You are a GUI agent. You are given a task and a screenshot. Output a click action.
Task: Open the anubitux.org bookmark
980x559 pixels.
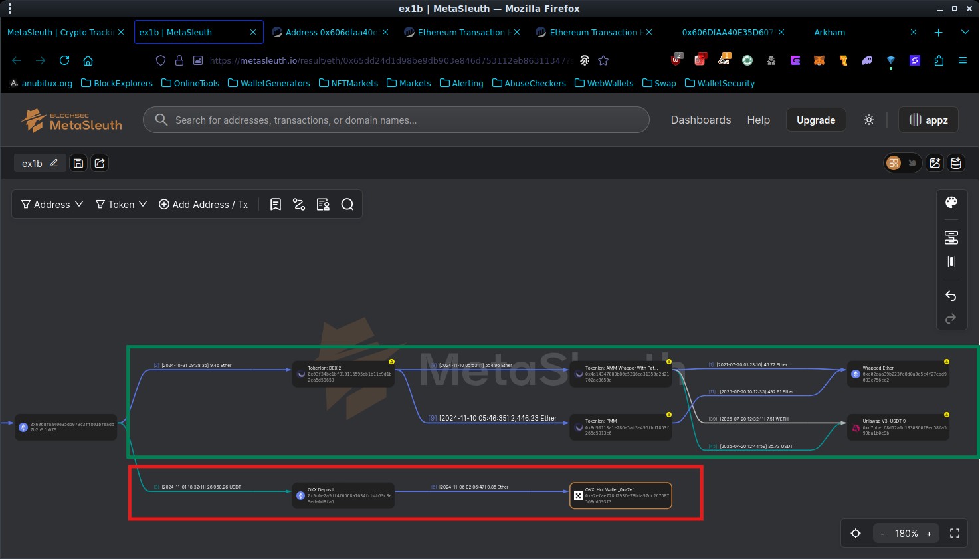pos(41,83)
